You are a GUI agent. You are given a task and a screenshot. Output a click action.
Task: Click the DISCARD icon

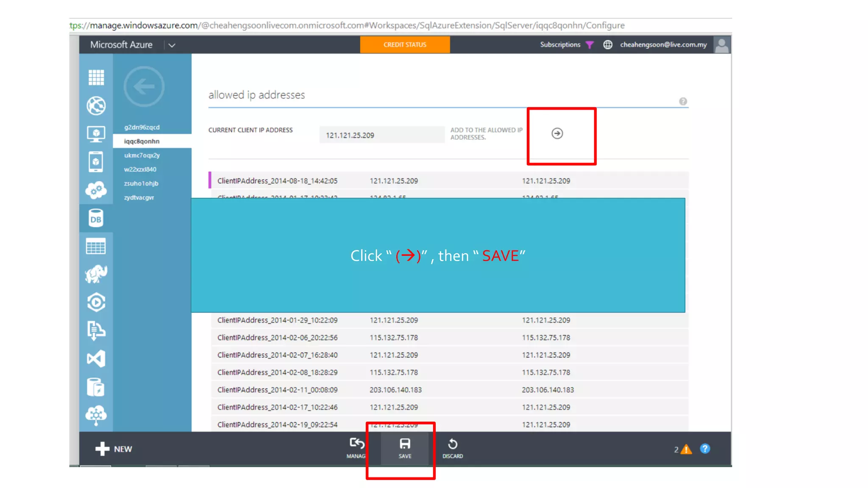pyautogui.click(x=452, y=448)
